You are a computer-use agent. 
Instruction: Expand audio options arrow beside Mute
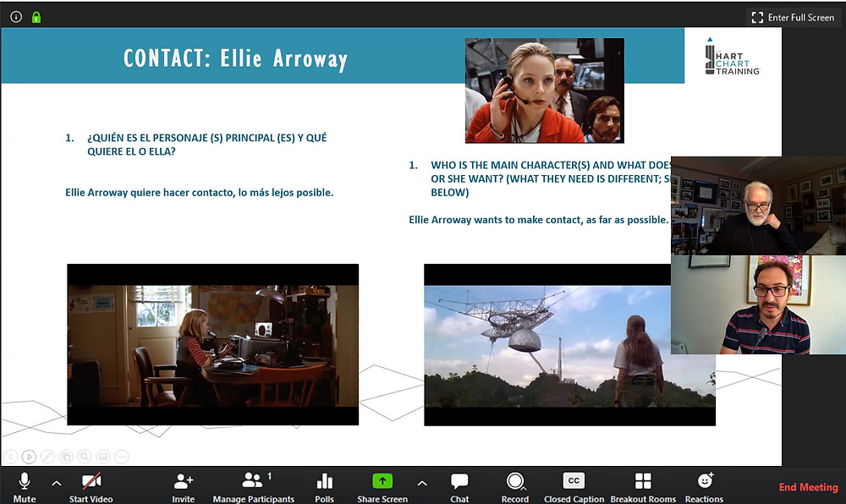57,484
